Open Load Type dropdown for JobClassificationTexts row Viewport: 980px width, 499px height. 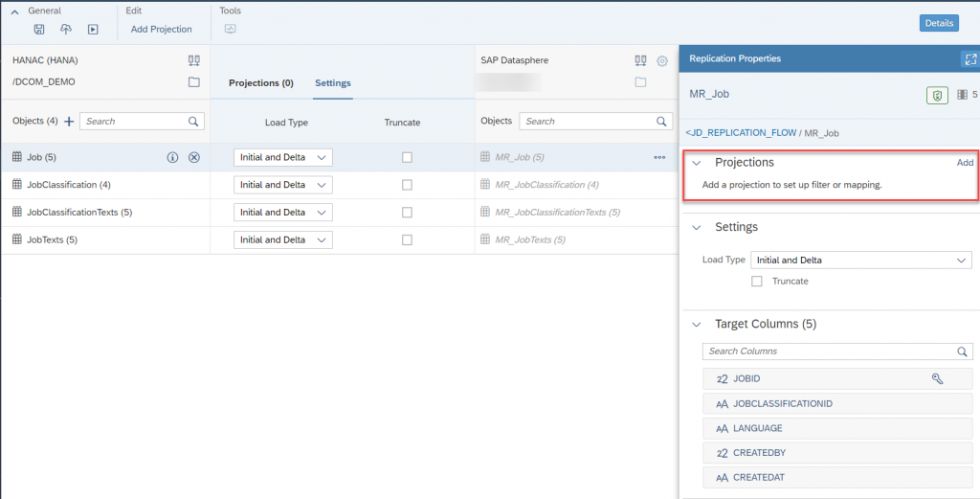pos(283,213)
